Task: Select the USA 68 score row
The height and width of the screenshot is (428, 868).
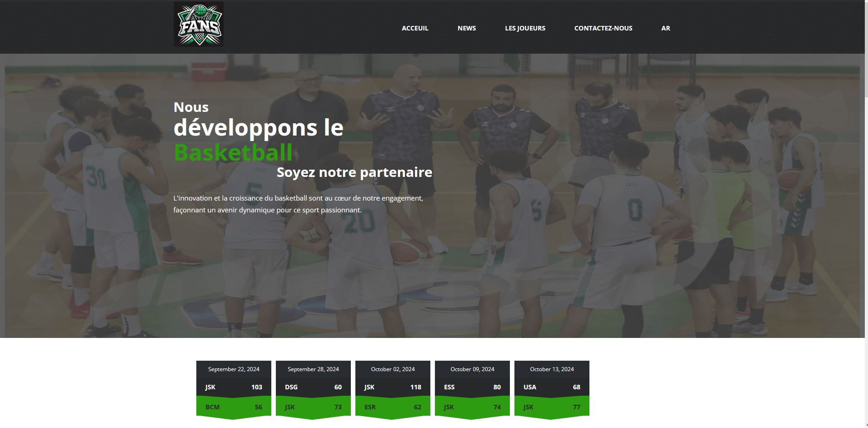Action: 552,387
